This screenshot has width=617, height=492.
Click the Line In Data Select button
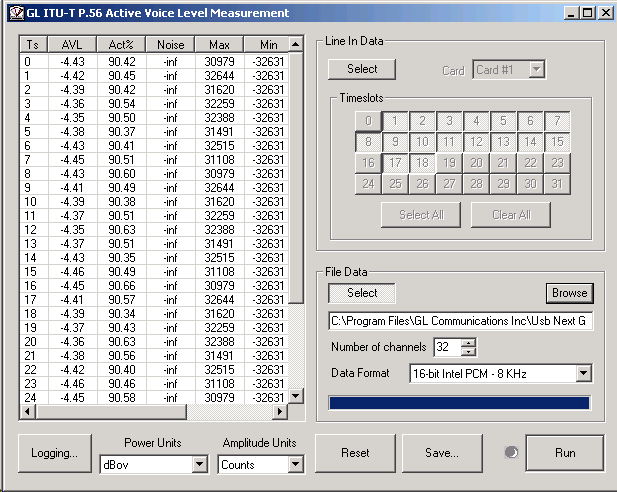pos(362,69)
